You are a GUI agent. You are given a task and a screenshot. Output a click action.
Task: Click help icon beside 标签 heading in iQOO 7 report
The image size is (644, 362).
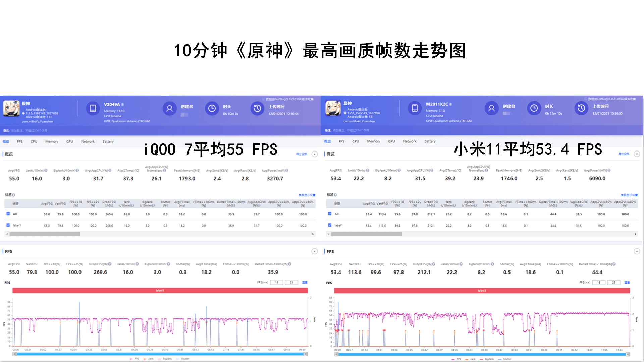13,195
